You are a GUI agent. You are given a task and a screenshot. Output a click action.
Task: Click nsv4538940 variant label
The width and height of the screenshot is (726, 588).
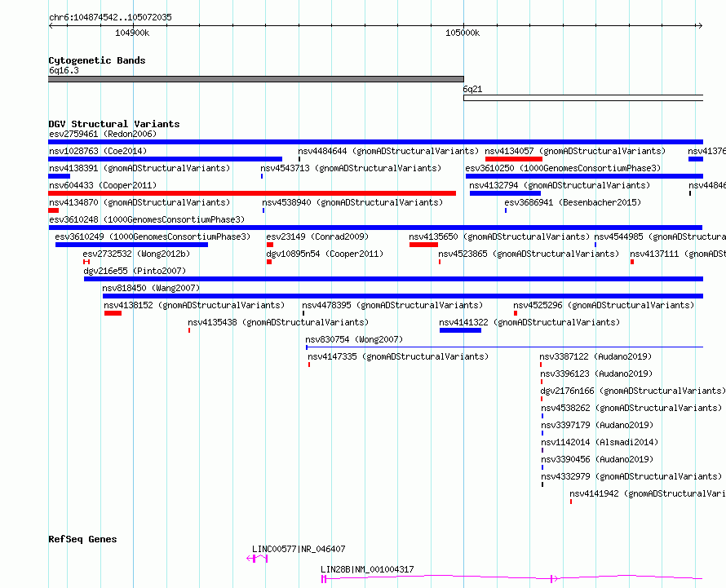pos(352,202)
